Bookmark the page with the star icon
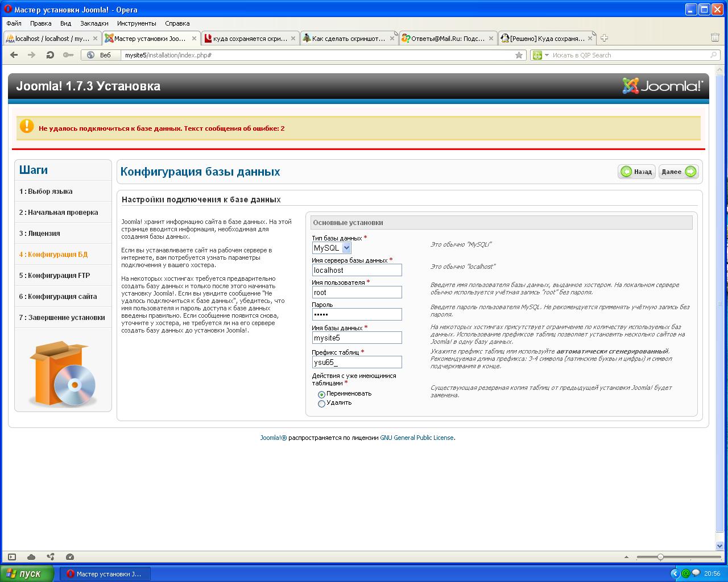 click(519, 55)
